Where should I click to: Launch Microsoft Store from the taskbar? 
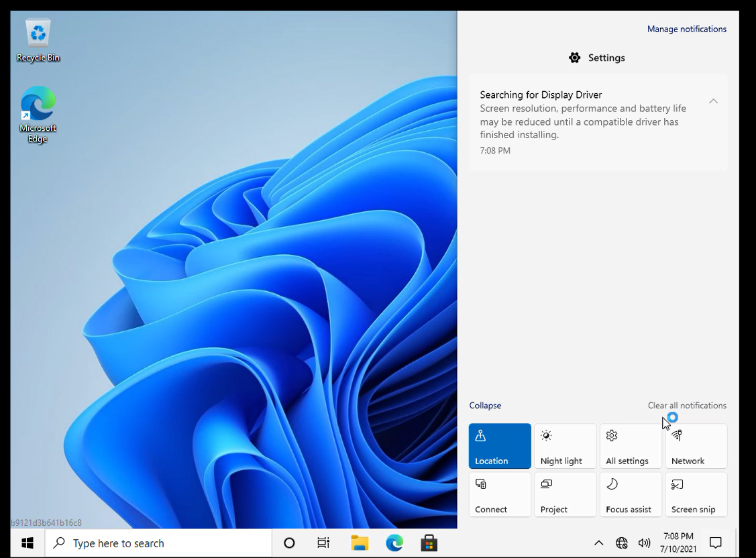[429, 543]
